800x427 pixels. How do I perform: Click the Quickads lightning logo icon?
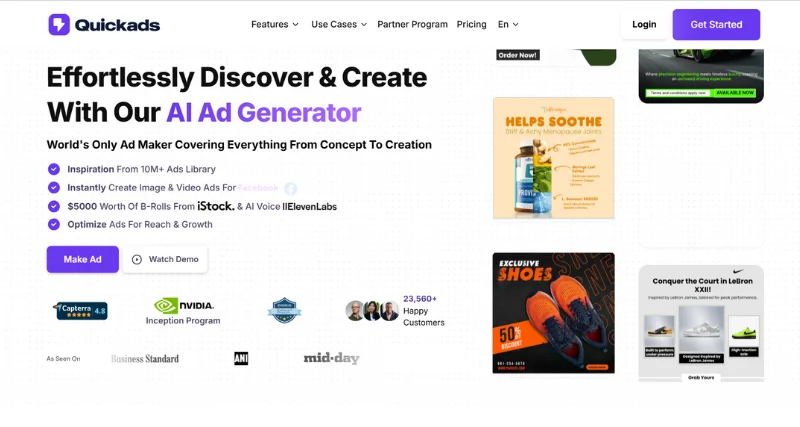pos(59,24)
